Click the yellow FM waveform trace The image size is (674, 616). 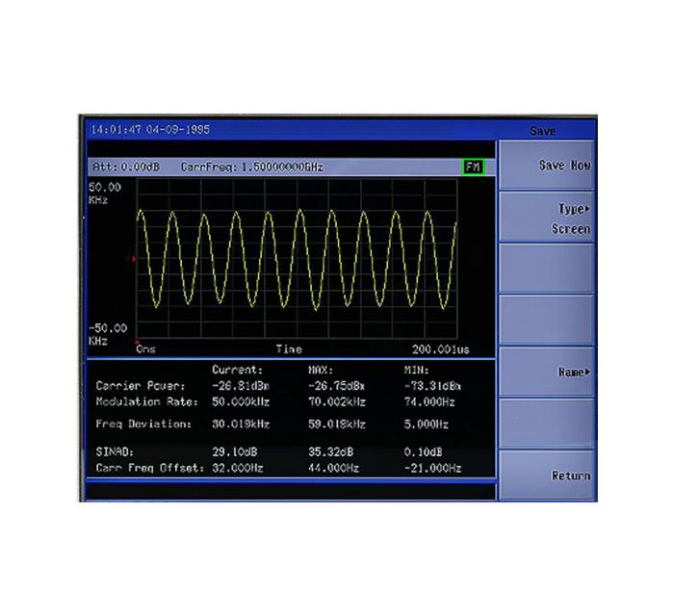297,260
